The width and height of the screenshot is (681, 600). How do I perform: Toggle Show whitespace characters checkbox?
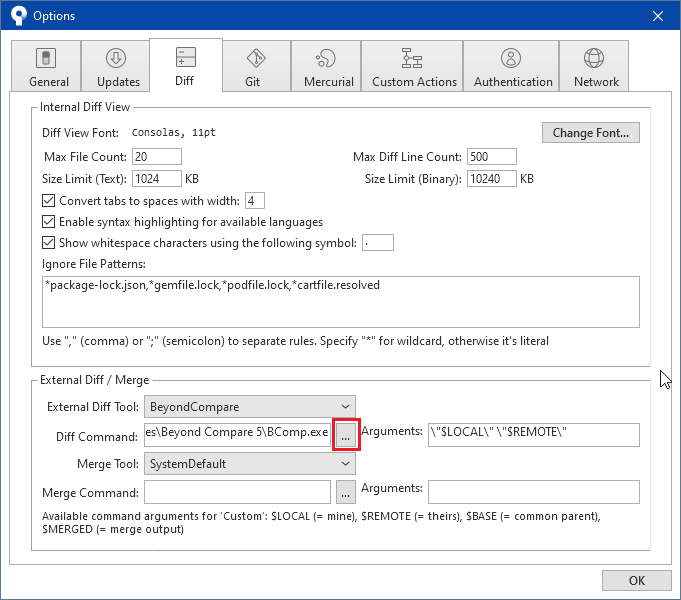[49, 242]
